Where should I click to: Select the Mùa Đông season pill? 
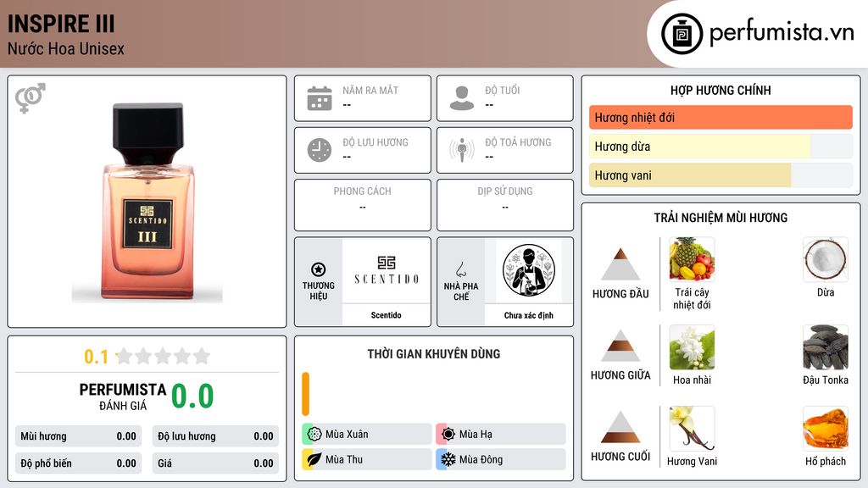pos(501,459)
